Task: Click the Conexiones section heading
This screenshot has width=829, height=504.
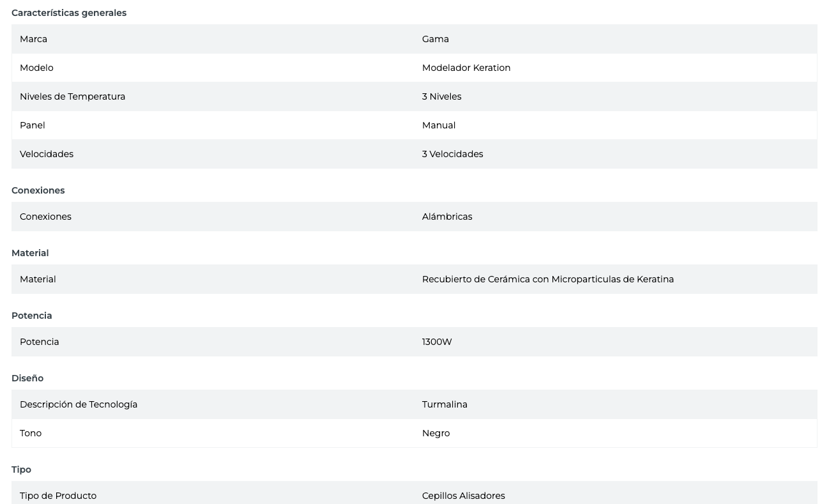Action: point(38,190)
